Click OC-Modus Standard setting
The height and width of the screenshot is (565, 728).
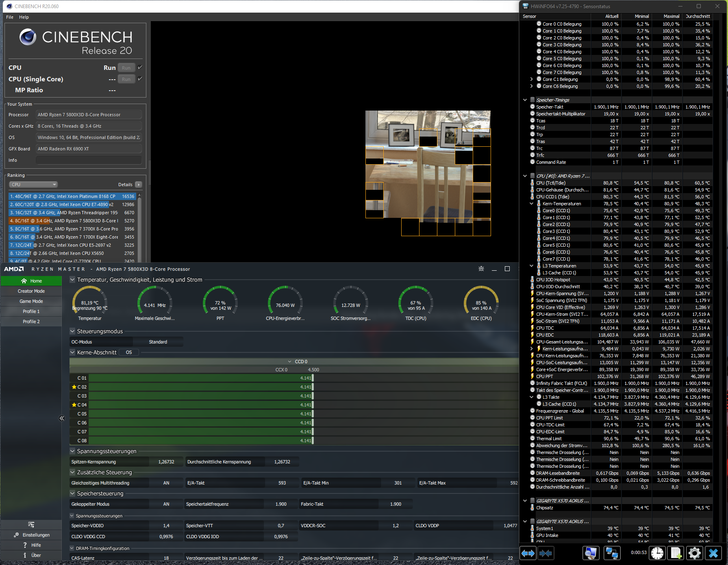click(x=158, y=342)
